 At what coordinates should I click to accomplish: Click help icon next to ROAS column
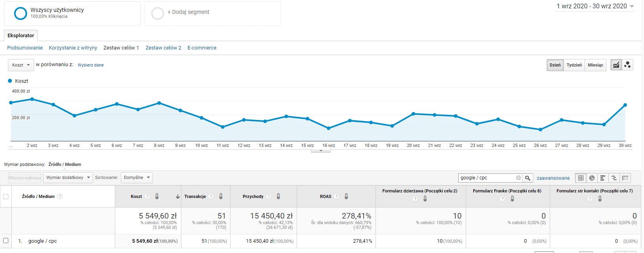point(337,196)
